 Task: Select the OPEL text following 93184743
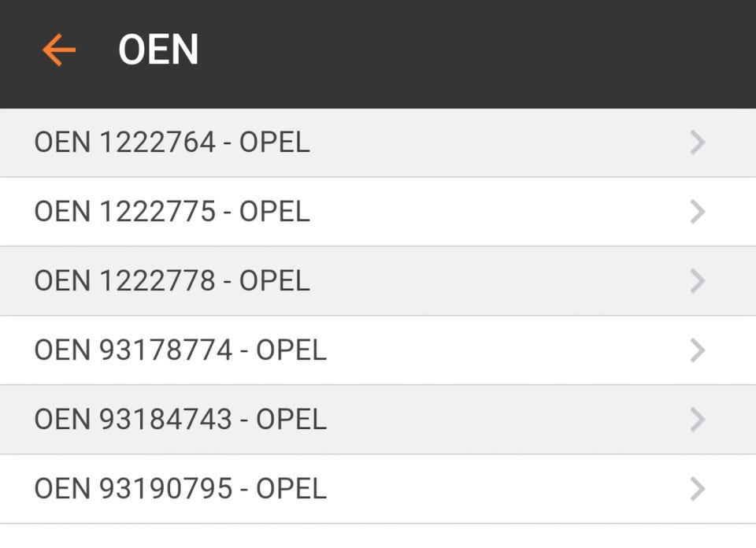291,420
